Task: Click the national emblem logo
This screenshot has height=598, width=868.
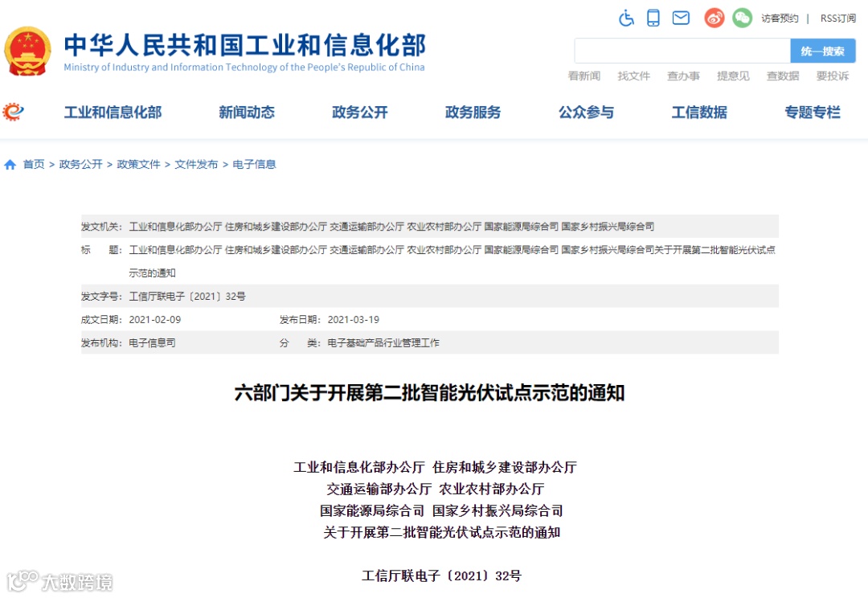Action: click(27, 51)
